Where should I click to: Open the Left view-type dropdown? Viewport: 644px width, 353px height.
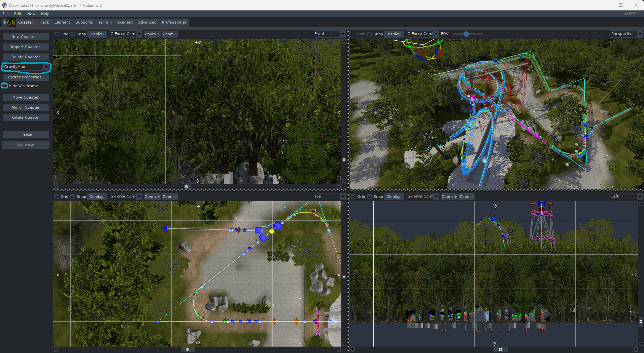coord(626,197)
